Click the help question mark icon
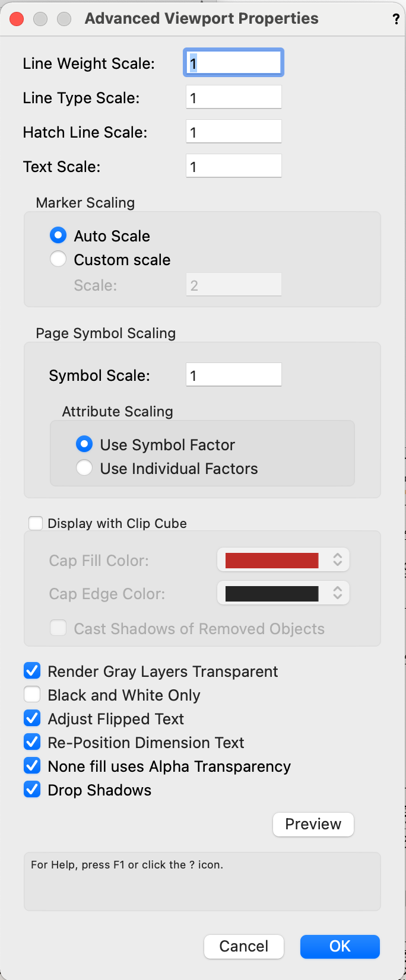The height and width of the screenshot is (980, 406). tap(396, 18)
